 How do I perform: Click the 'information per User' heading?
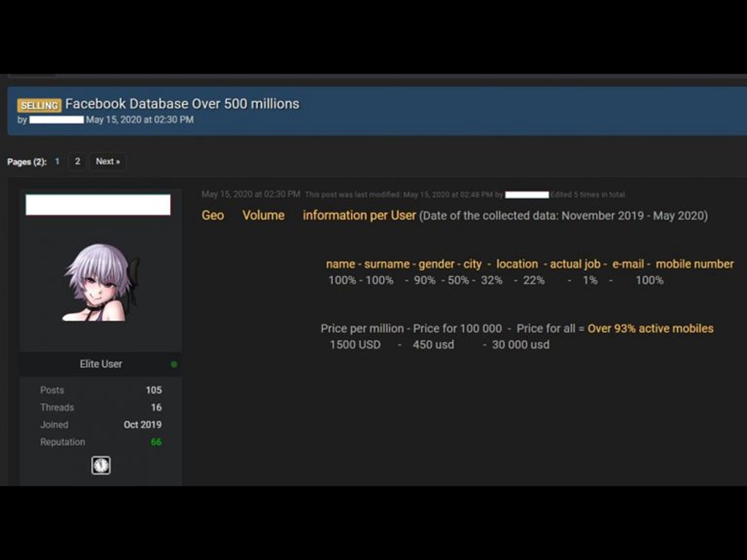pyautogui.click(x=359, y=215)
